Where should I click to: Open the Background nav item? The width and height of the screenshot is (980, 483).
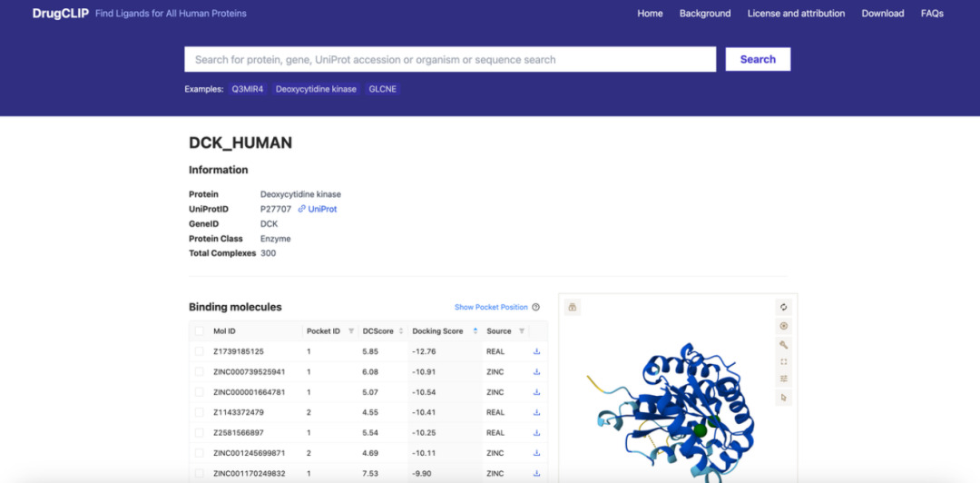705,13
